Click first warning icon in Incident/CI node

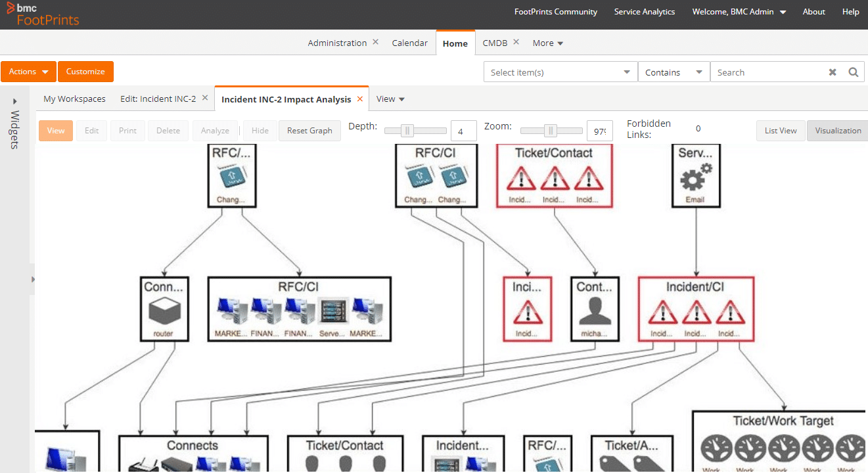pyautogui.click(x=662, y=313)
